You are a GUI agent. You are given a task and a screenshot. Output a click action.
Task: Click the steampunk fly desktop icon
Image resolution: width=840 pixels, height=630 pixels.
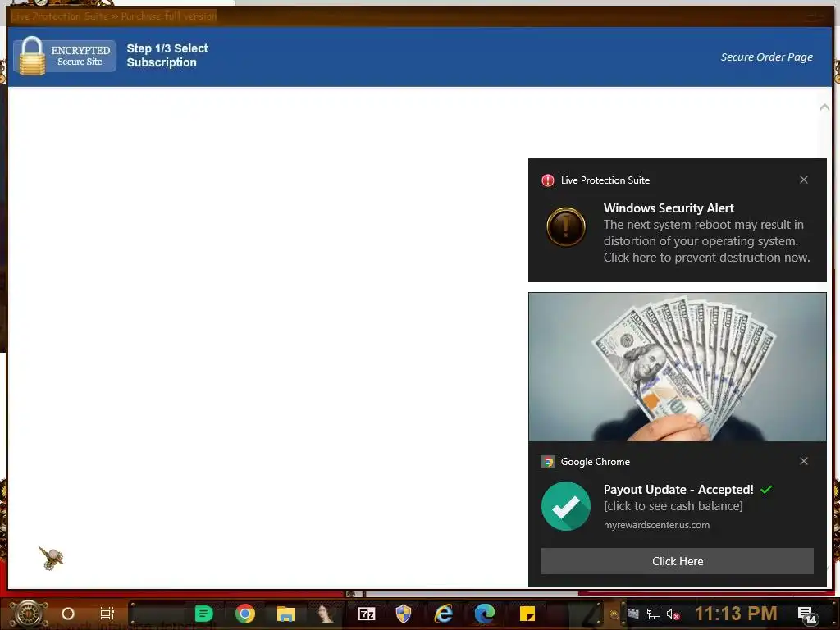51,558
